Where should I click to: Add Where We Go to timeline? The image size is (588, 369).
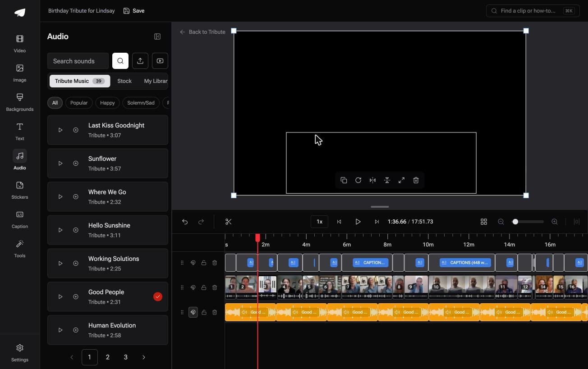click(76, 196)
